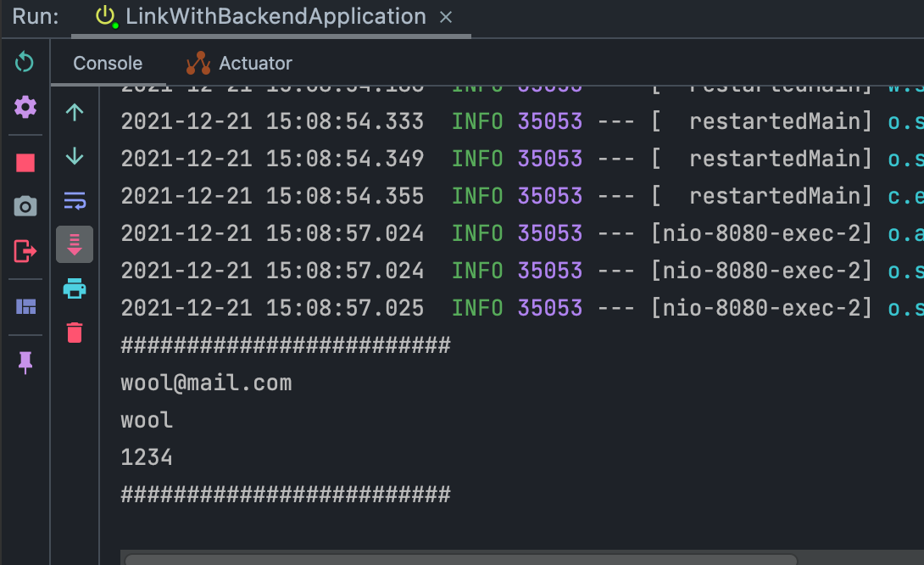Take a thread dump with camera icon

(25, 206)
